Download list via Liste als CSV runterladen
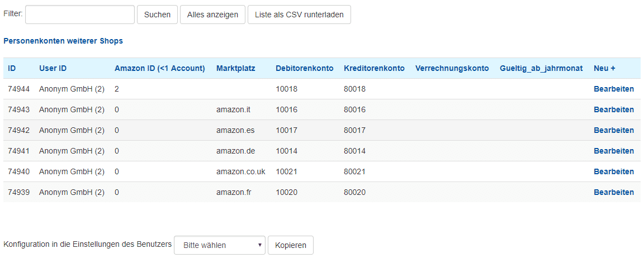The height and width of the screenshot is (258, 644). 299,15
